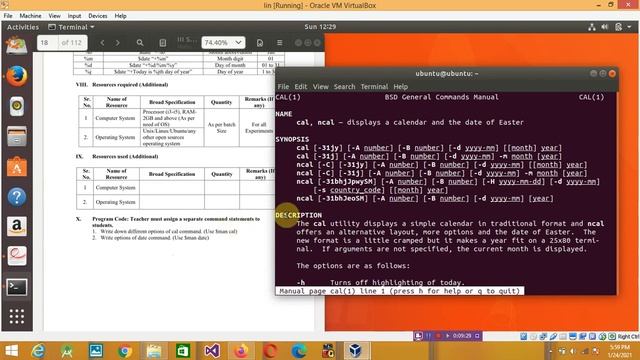Open the terminal window Edit menu
This screenshot has width=640, height=360.
(x=301, y=87)
